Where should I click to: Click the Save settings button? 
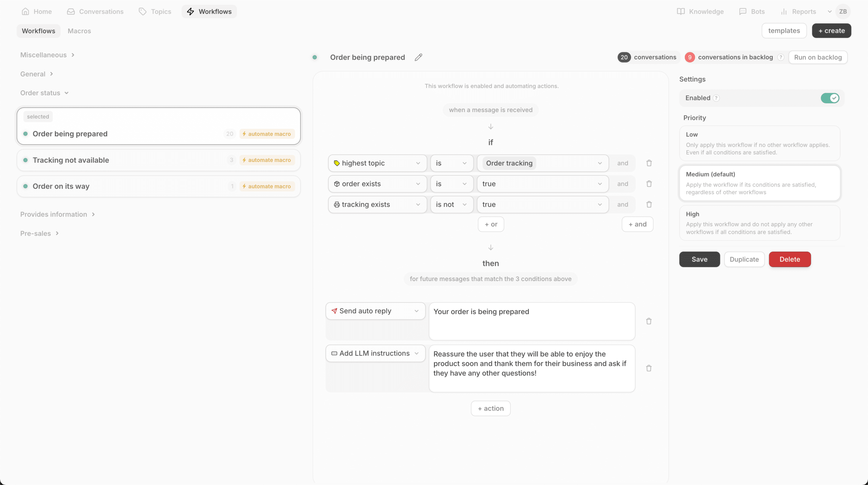click(x=699, y=259)
